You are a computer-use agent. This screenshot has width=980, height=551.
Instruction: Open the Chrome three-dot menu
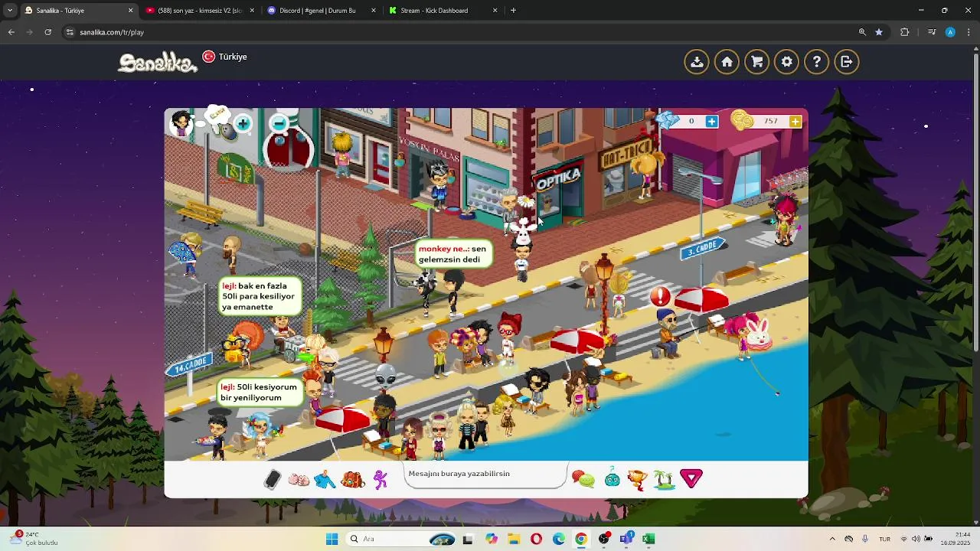[968, 32]
